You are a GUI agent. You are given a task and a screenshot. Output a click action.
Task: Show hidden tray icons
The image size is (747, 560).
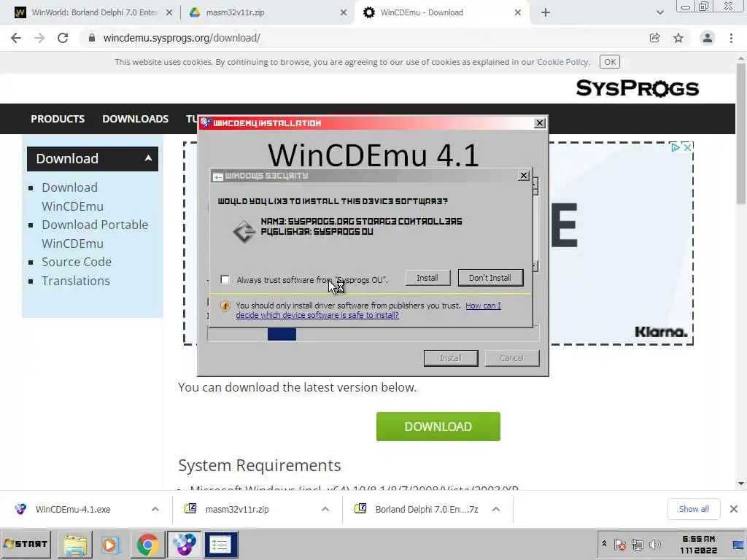coord(604,544)
